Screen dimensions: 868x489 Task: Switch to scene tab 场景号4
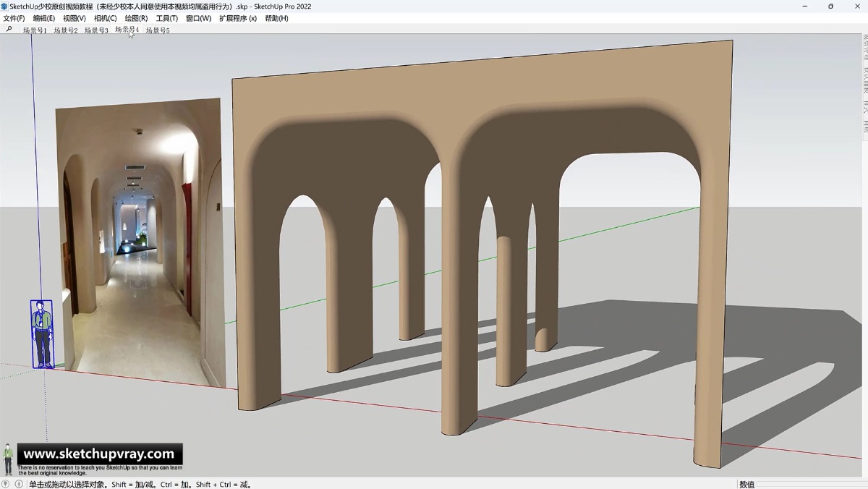127,30
